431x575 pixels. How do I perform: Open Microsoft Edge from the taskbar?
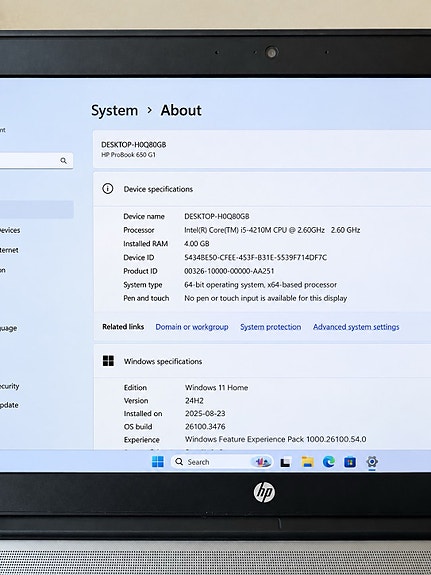pyautogui.click(x=329, y=462)
